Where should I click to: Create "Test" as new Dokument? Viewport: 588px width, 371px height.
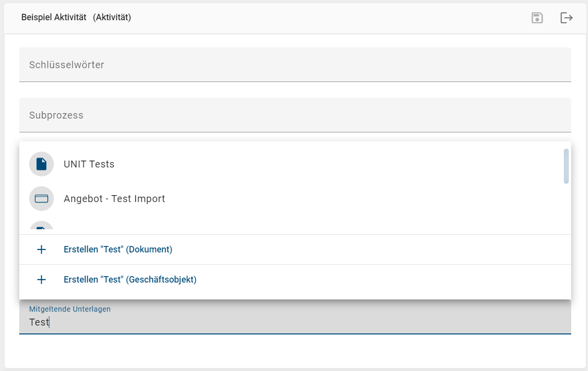point(118,249)
